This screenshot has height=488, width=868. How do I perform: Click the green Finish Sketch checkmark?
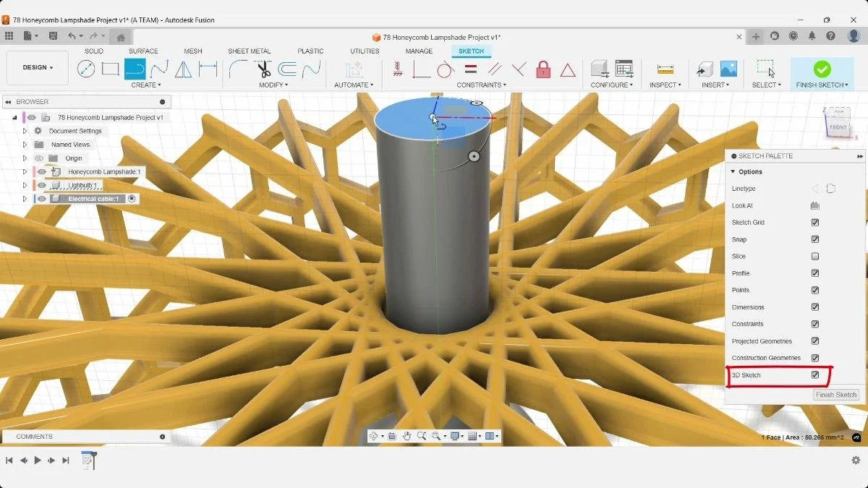pyautogui.click(x=822, y=69)
